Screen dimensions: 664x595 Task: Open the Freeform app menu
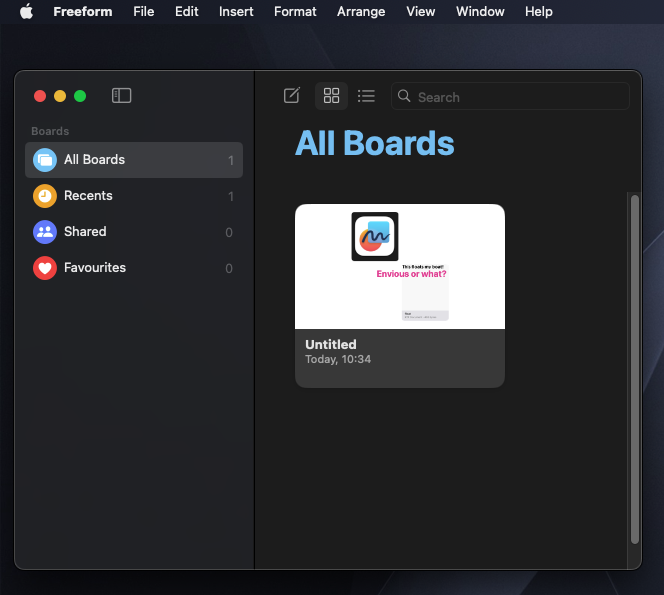coord(83,11)
